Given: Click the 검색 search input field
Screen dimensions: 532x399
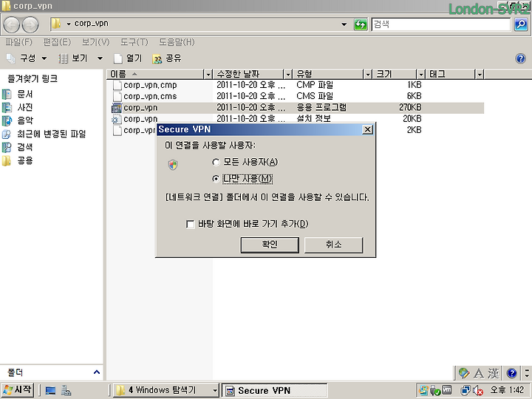Looking at the screenshot, I should [x=440, y=24].
